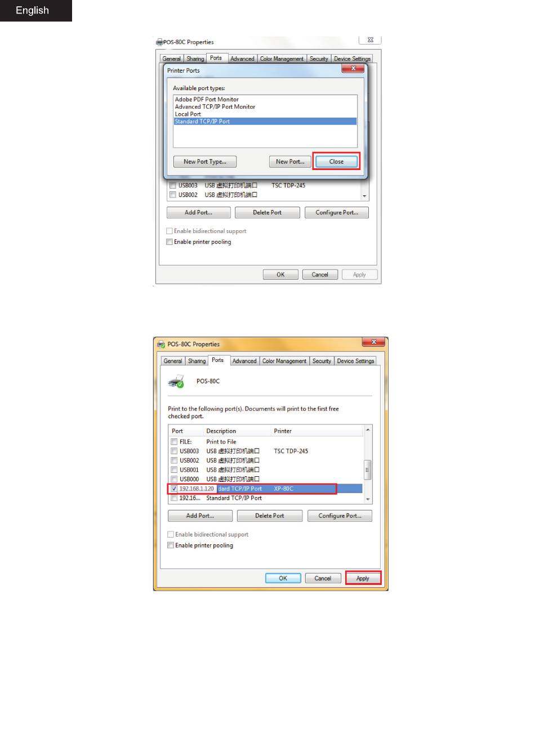Click New Port... in Printer Ports dialog

coord(290,162)
